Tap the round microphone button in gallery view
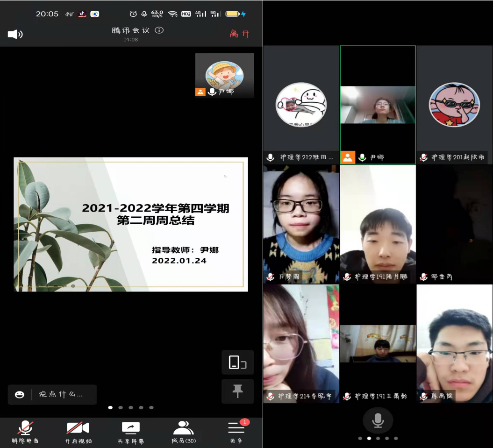 (x=378, y=420)
